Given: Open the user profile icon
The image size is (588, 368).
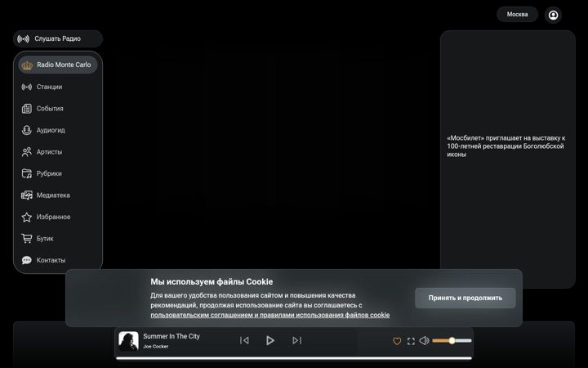Looking at the screenshot, I should pyautogui.click(x=553, y=15).
